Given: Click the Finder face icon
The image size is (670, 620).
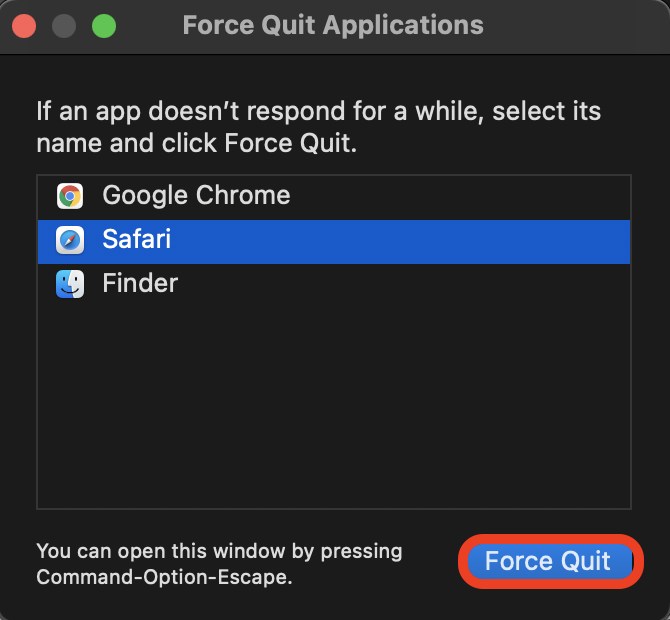Looking at the screenshot, I should click(x=70, y=284).
